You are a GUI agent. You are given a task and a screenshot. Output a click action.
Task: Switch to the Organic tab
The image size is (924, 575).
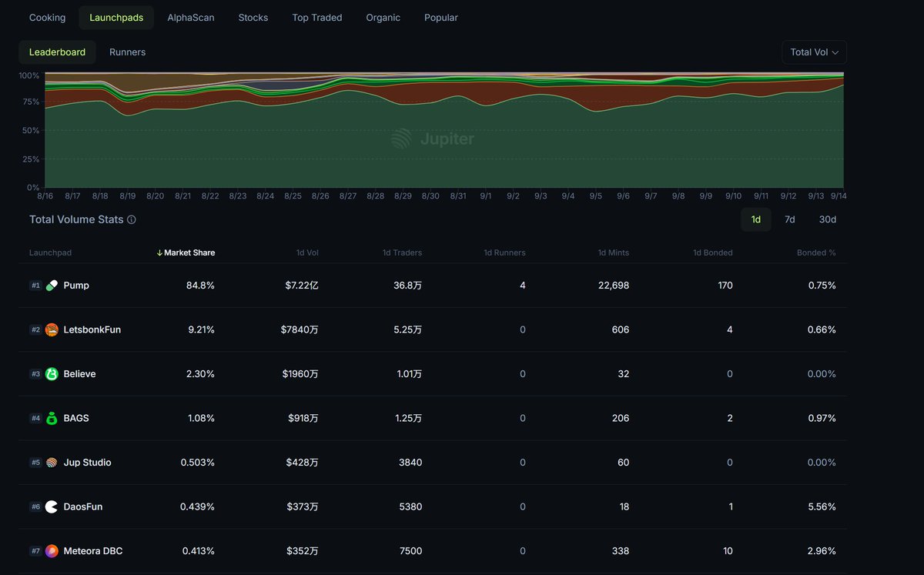pos(383,17)
